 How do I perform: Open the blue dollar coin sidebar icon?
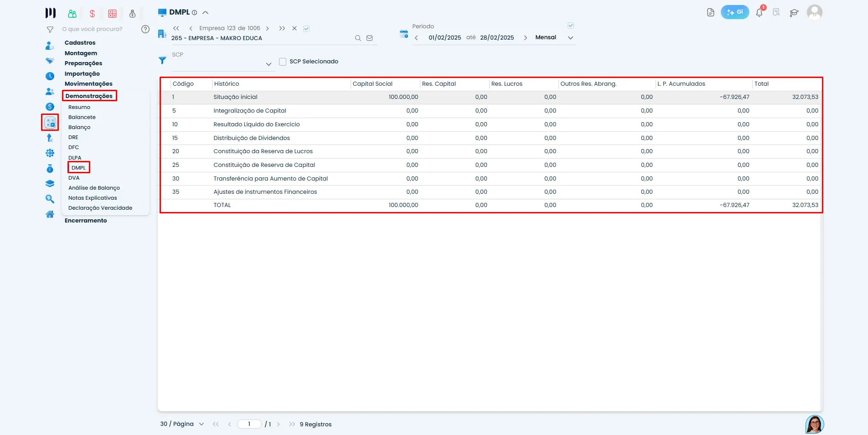click(x=50, y=107)
